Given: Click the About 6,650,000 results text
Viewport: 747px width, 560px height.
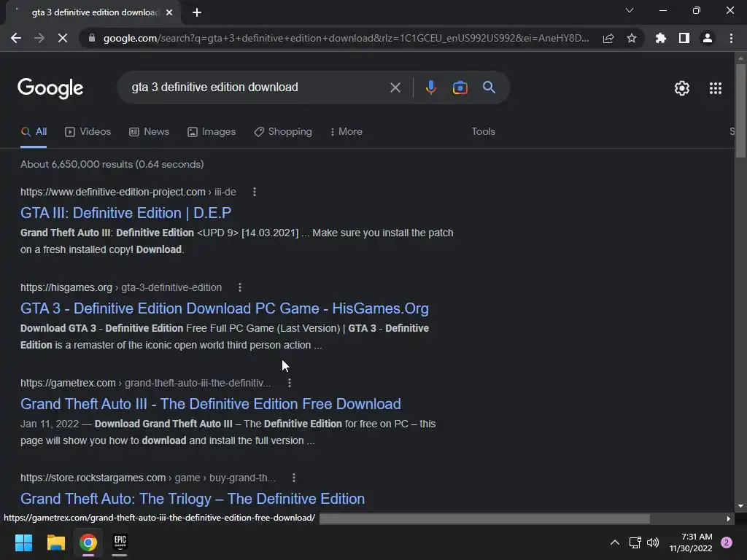Looking at the screenshot, I should pyautogui.click(x=112, y=164).
